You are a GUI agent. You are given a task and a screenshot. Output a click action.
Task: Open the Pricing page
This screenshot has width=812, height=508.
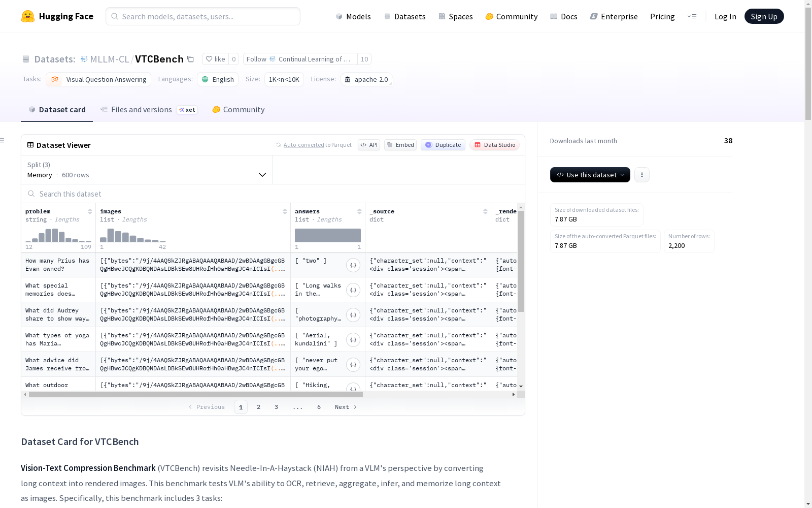click(662, 16)
